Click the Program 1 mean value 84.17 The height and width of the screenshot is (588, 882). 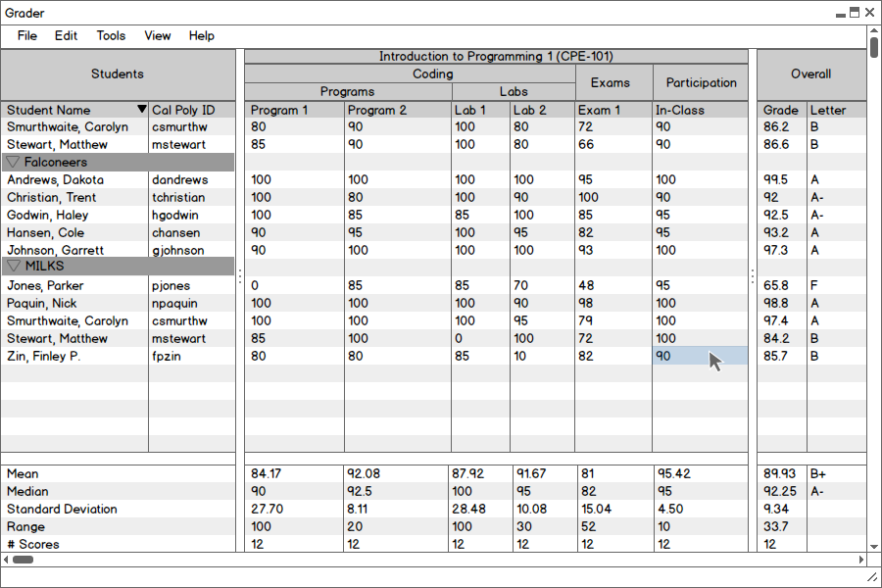266,473
